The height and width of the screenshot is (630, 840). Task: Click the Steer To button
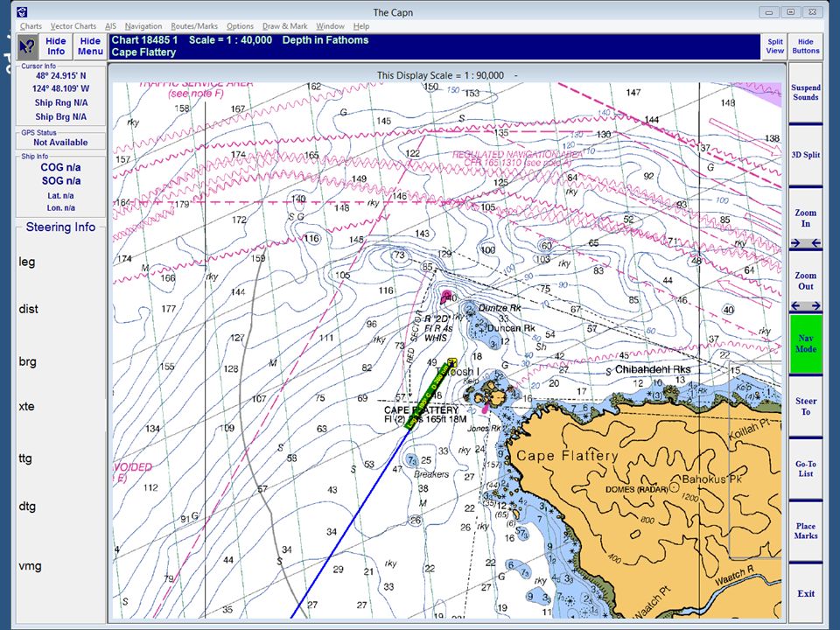point(806,406)
